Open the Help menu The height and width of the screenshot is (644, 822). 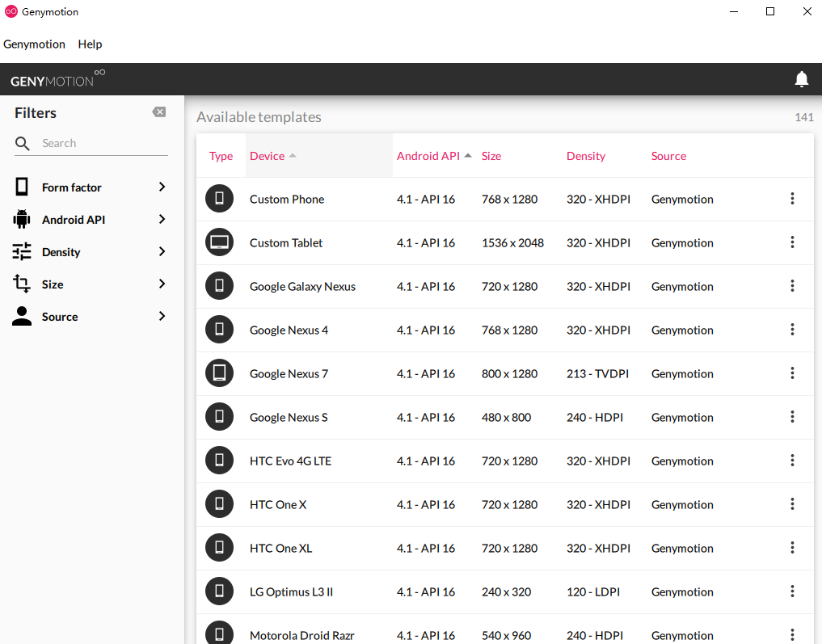pyautogui.click(x=91, y=44)
